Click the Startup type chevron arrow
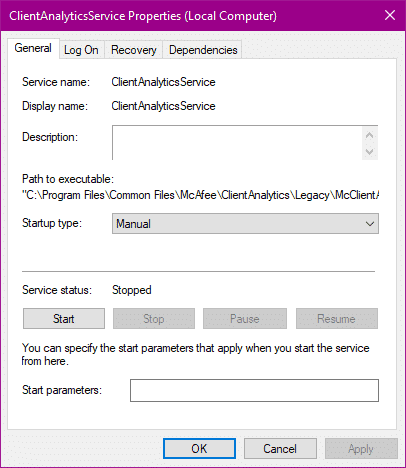 370,224
